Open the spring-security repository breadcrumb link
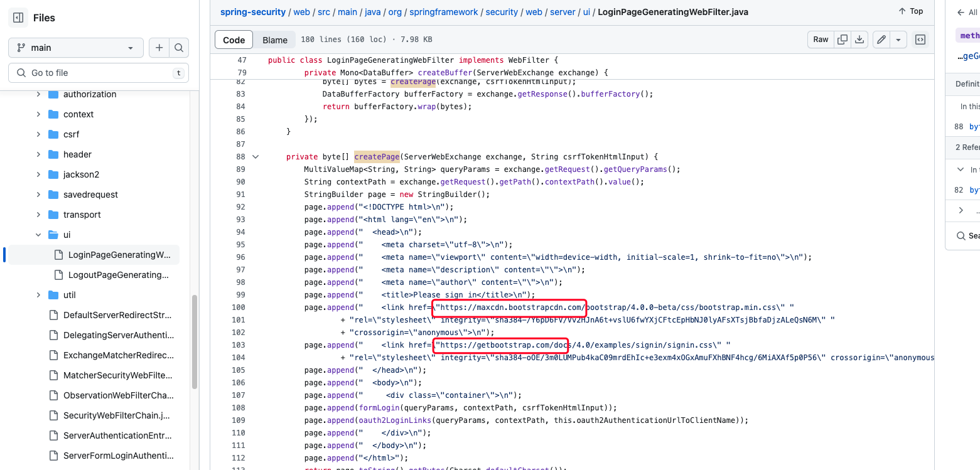The width and height of the screenshot is (980, 470). coord(253,11)
